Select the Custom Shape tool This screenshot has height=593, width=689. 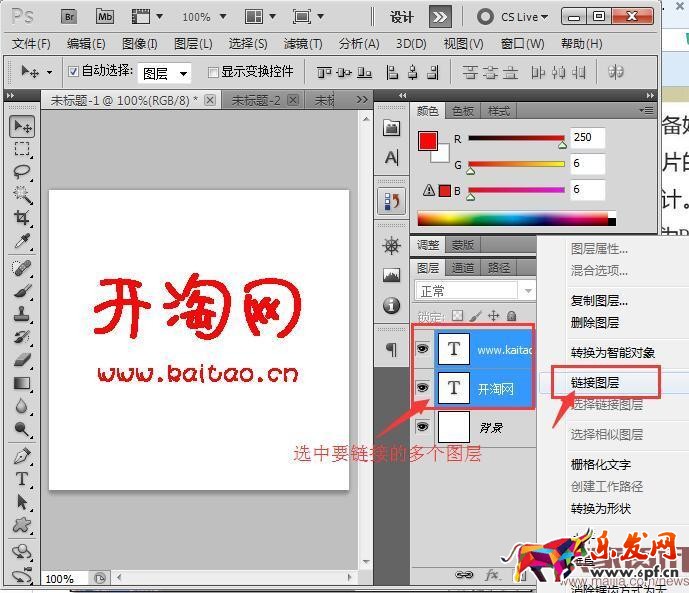22,524
